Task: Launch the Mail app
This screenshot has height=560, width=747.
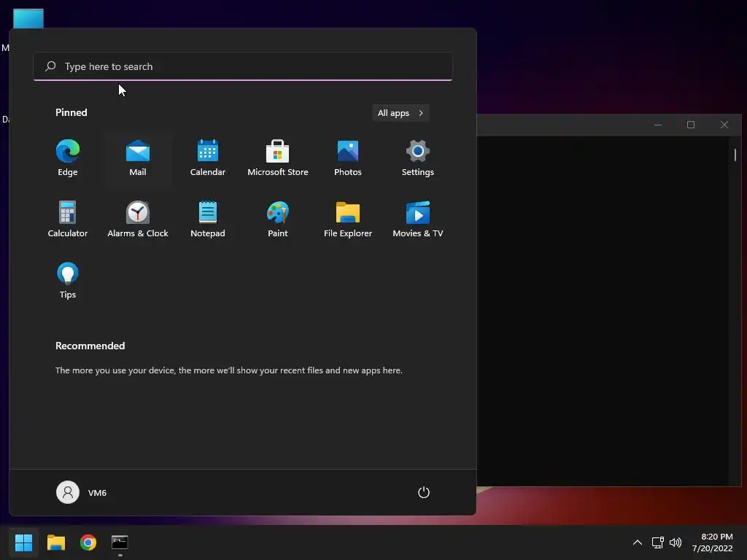Action: tap(138, 158)
